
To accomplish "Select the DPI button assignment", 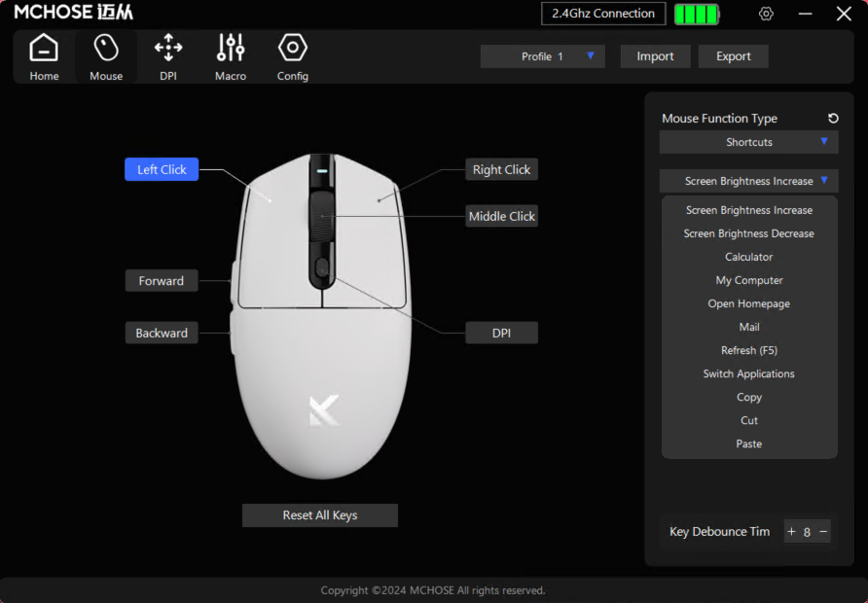I will [x=501, y=333].
